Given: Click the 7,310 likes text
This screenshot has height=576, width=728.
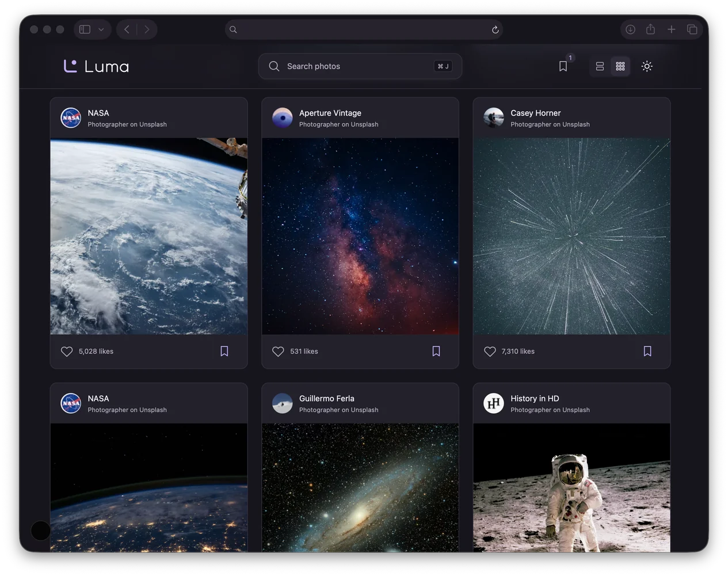Looking at the screenshot, I should click(518, 351).
